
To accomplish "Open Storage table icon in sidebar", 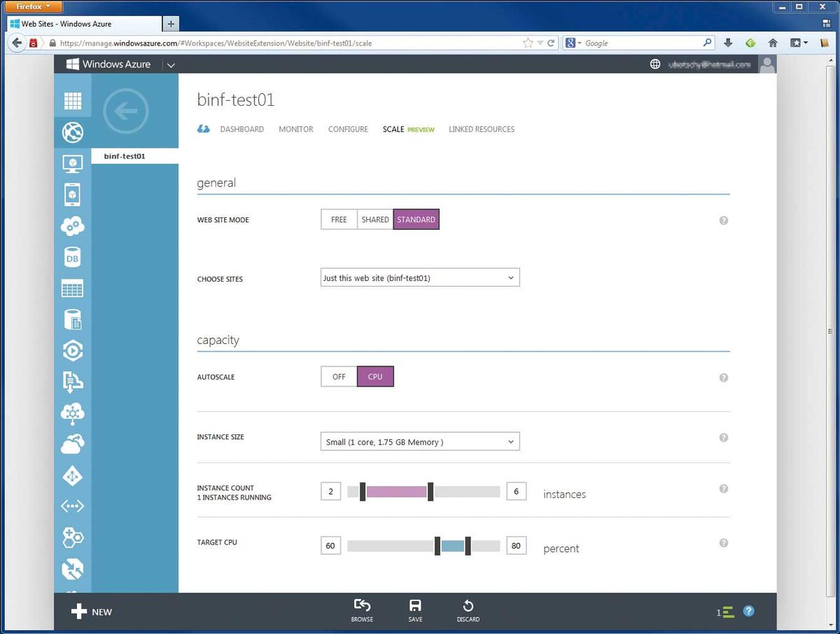I will pos(73,288).
